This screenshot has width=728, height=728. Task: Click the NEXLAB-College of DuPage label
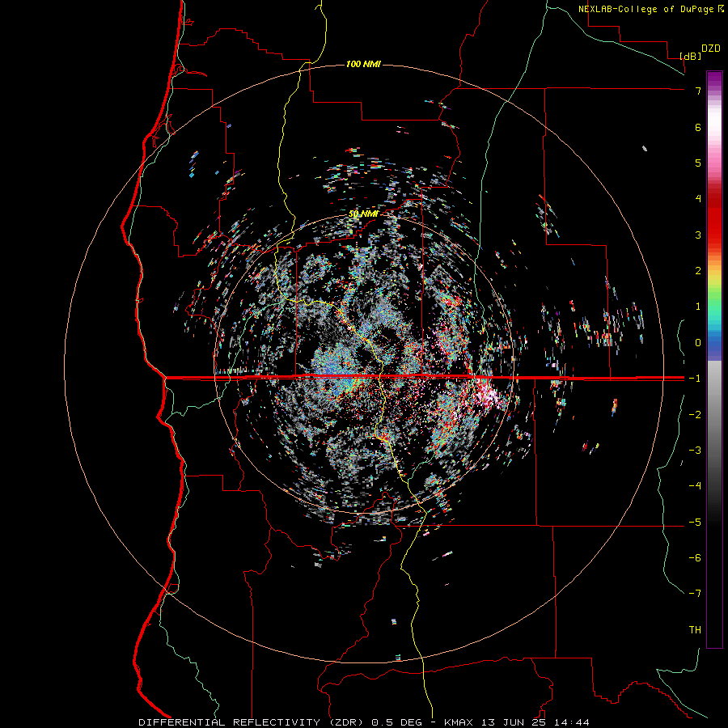click(645, 9)
